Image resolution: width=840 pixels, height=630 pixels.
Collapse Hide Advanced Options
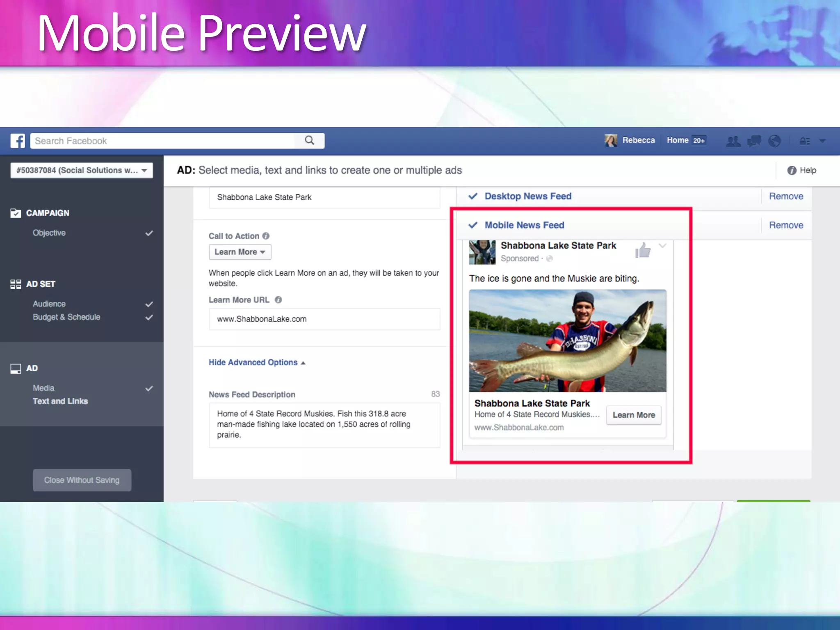pyautogui.click(x=257, y=363)
